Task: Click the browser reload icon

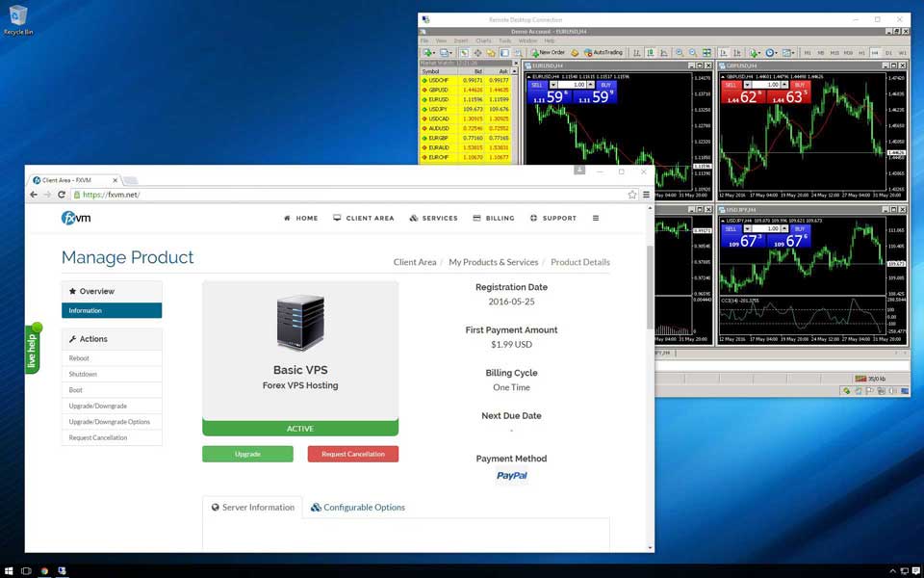Action: coord(62,195)
